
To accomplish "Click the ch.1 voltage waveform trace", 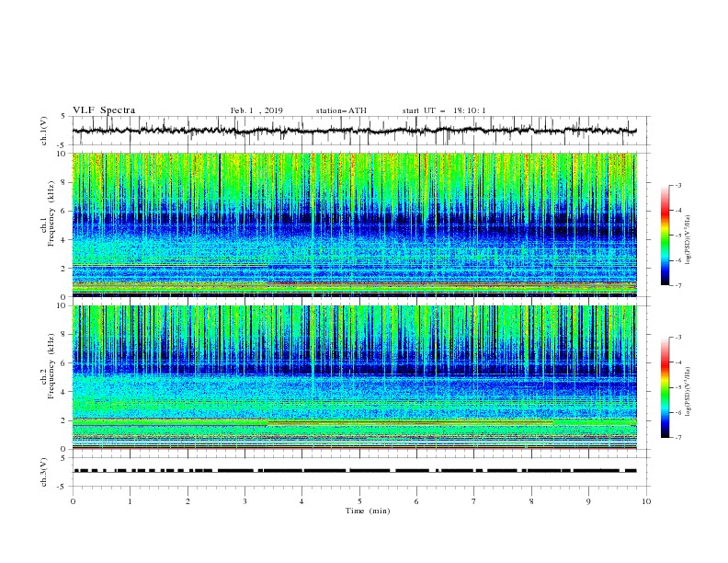I will pos(354,131).
